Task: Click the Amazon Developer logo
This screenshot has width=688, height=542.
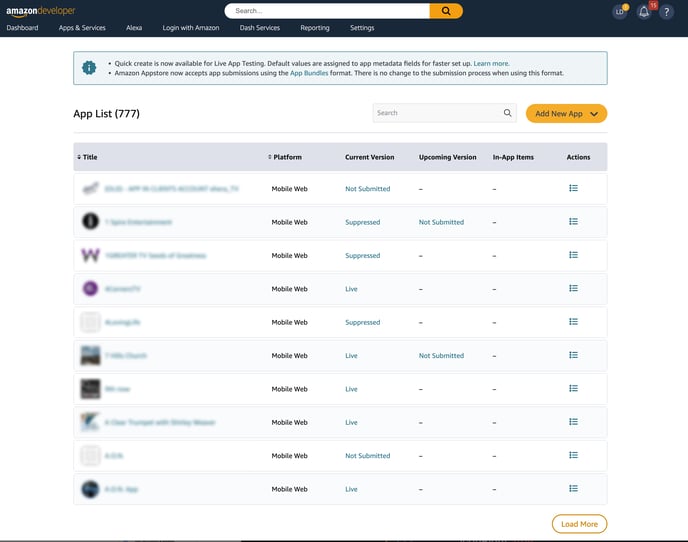Action: [40, 10]
